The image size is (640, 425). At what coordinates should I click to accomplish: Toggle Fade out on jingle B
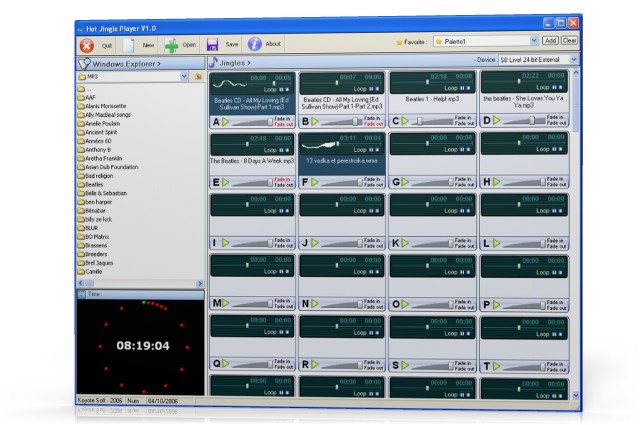373,124
